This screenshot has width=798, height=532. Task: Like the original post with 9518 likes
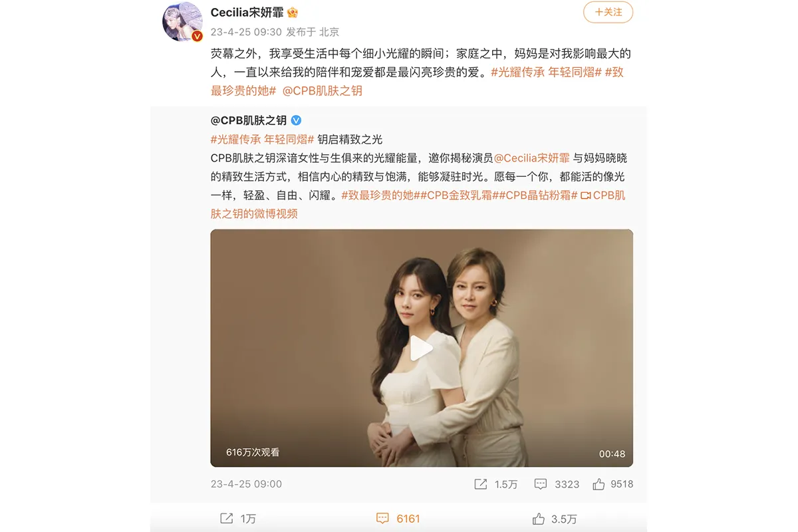[598, 484]
